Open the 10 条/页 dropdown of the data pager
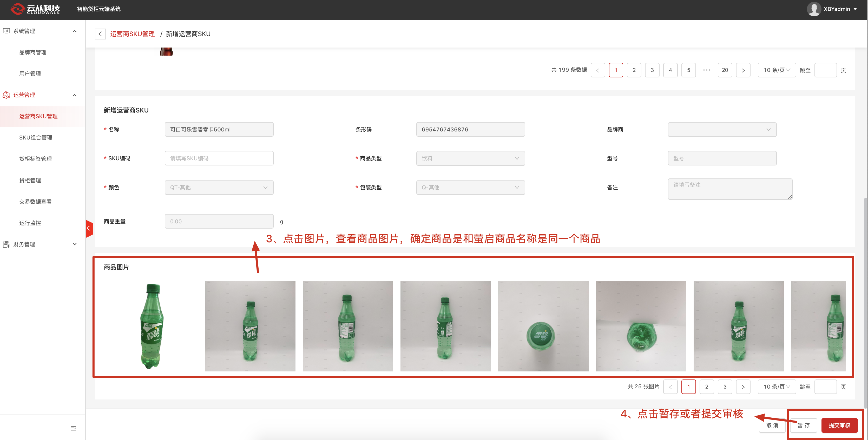This screenshot has height=440, width=868. pyautogui.click(x=777, y=70)
